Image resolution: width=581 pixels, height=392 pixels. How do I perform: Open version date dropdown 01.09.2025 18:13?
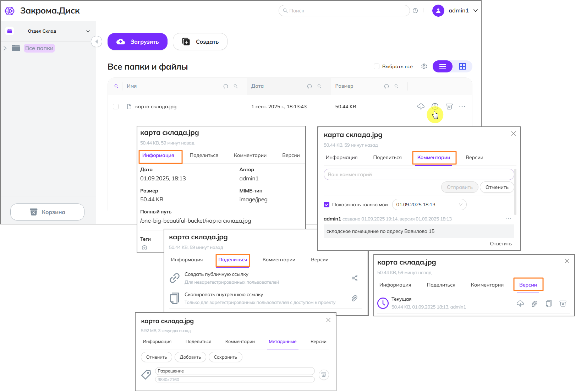click(429, 205)
